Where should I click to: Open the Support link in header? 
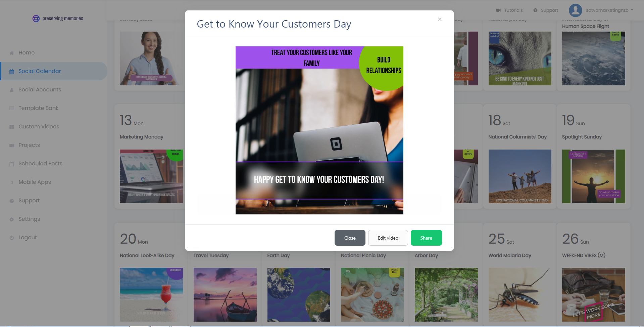546,10
